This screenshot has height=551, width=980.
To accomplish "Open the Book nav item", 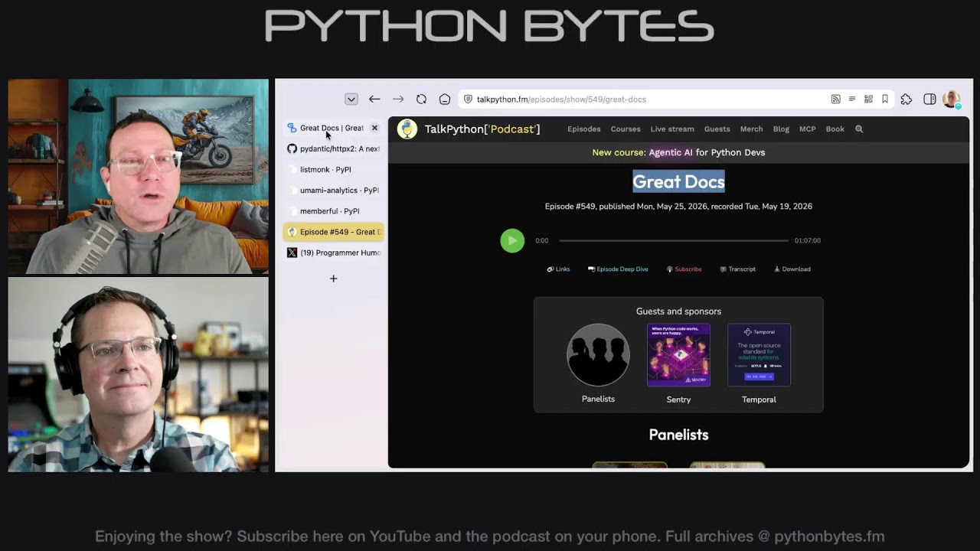I will (835, 129).
